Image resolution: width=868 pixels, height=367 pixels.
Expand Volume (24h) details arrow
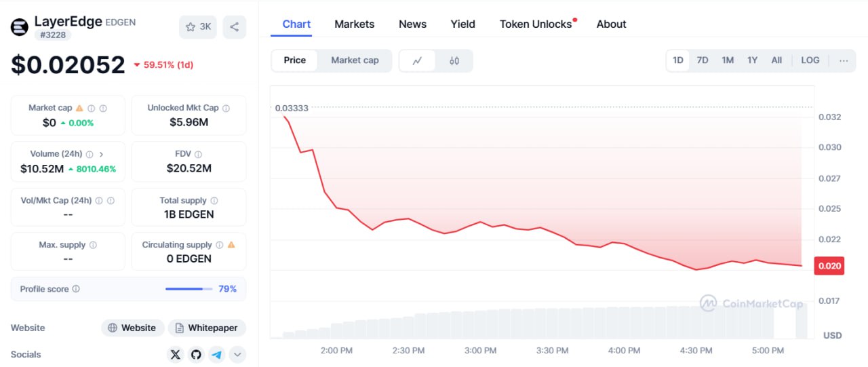(101, 154)
